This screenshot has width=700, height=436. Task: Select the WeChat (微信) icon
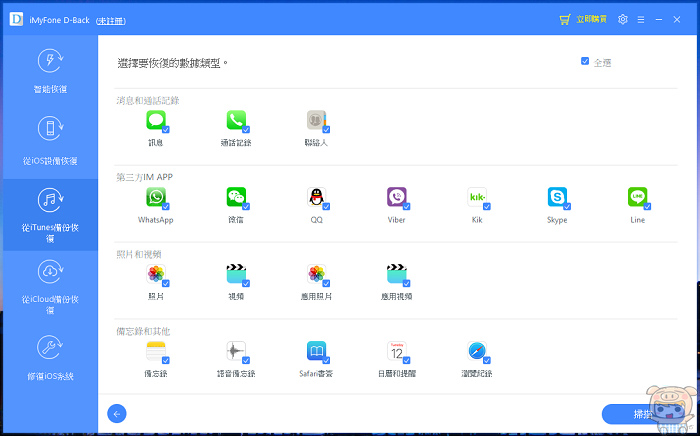236,197
